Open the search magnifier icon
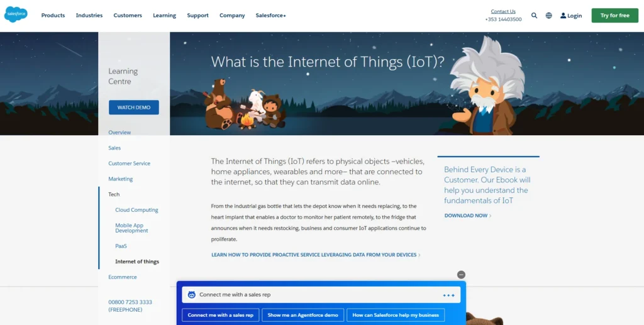Viewport: 644px width, 325px height. (534, 16)
